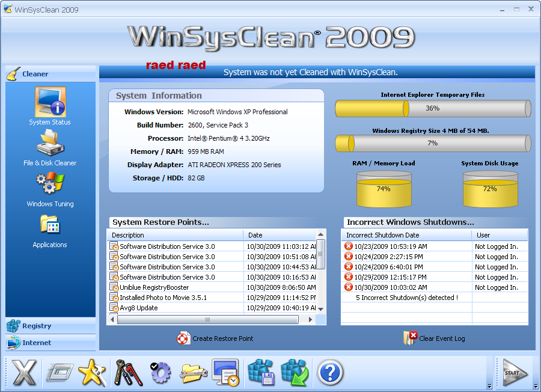Click the restore point icon beside Avg8 Update
Image resolution: width=541 pixels, height=392 pixels.
tap(114, 307)
